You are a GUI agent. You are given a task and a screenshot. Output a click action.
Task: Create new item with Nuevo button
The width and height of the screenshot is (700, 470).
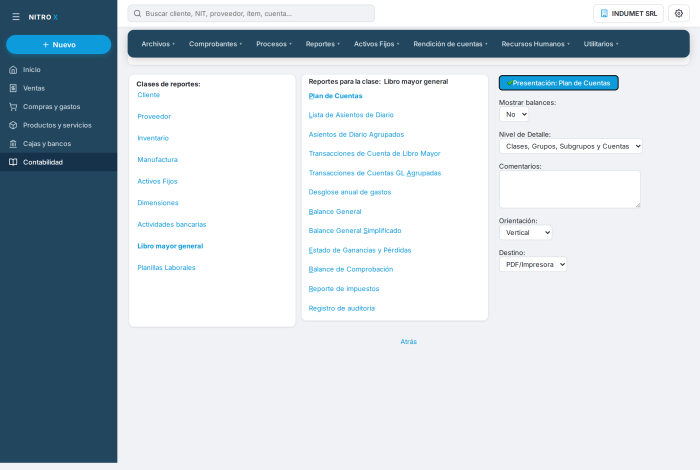coord(58,45)
